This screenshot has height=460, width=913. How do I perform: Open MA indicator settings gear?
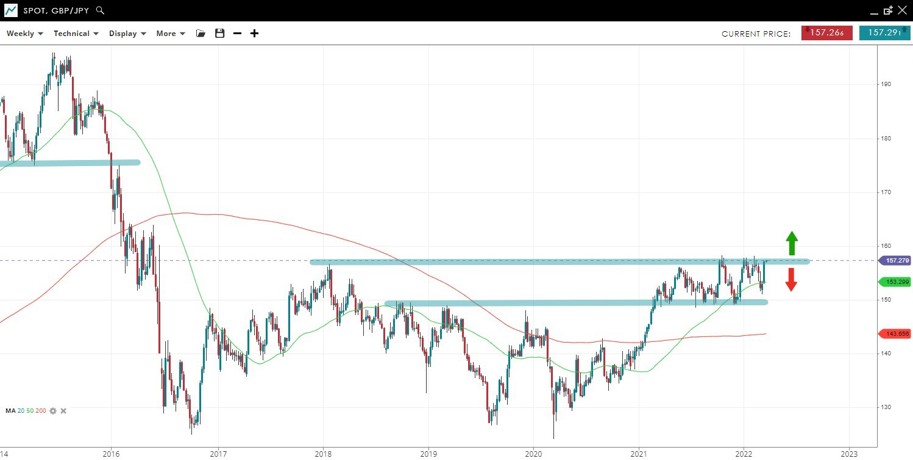point(54,411)
